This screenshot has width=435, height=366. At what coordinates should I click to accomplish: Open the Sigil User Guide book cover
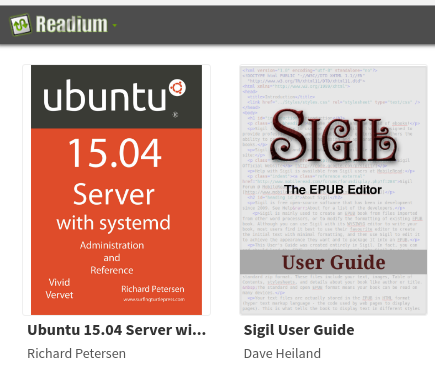pos(333,190)
